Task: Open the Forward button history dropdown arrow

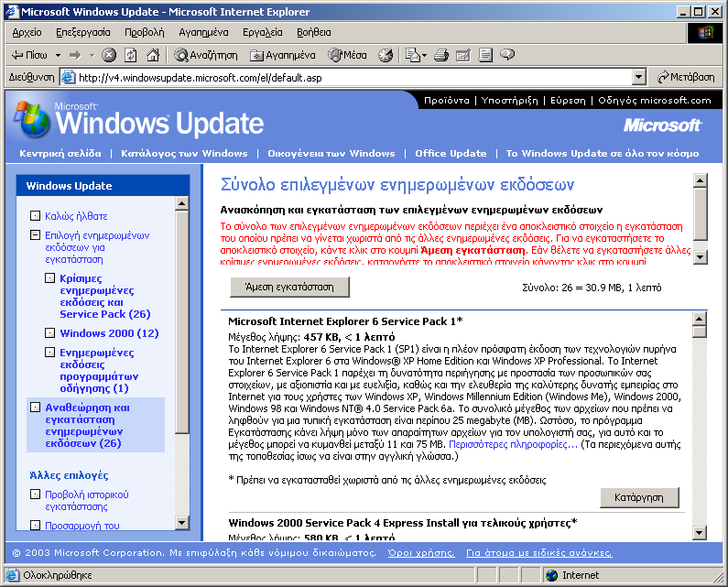Action: 92,55
